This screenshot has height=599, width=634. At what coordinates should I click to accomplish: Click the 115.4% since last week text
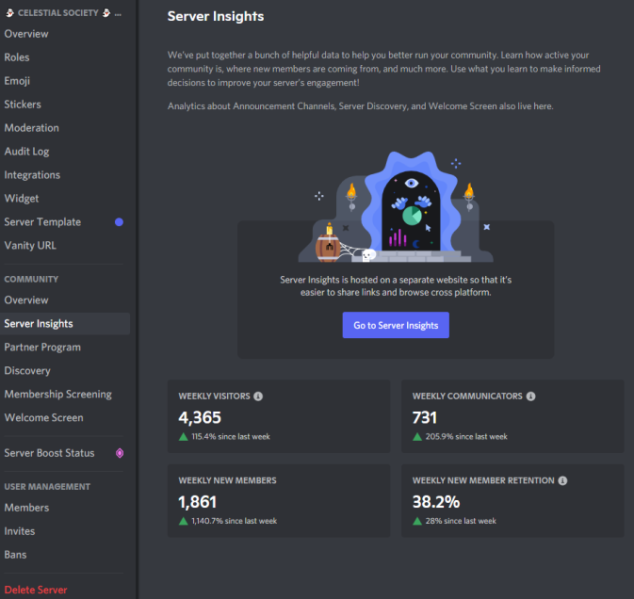(230, 437)
